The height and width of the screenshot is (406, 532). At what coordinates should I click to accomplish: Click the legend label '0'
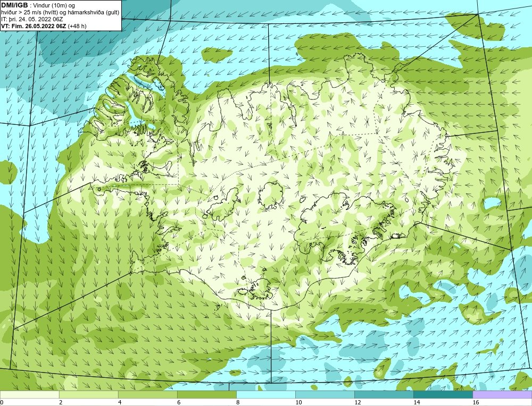point(2,402)
